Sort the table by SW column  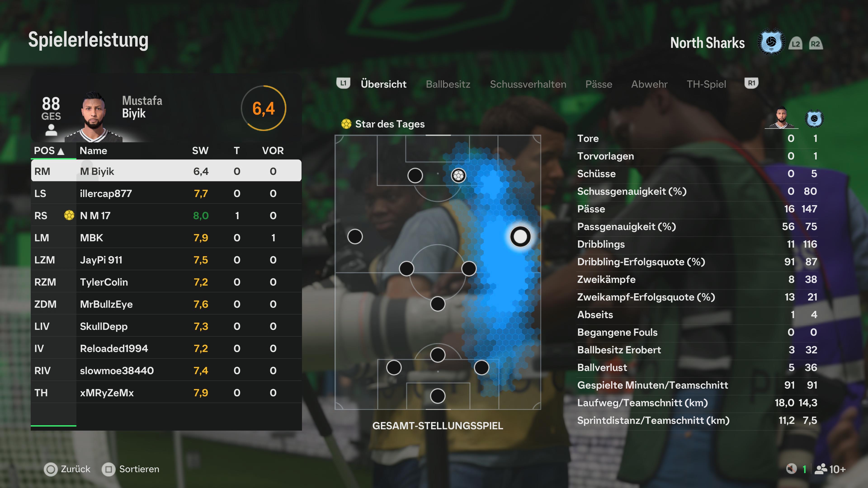tap(200, 150)
